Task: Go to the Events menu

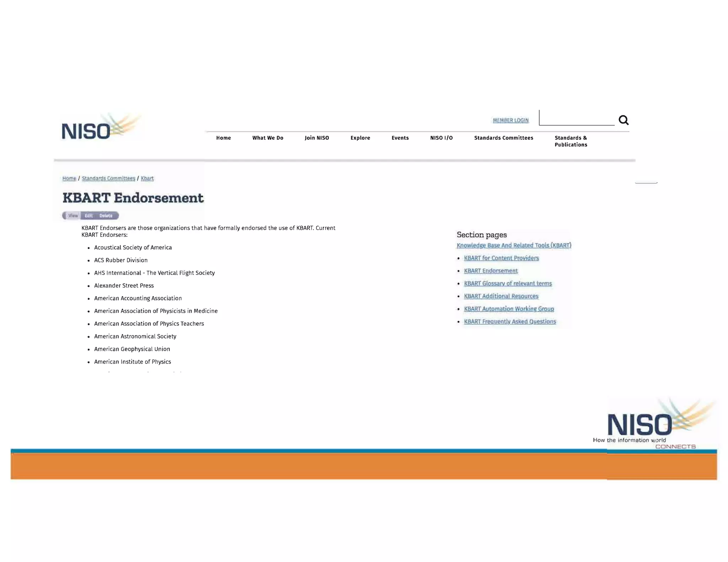Action: point(400,138)
